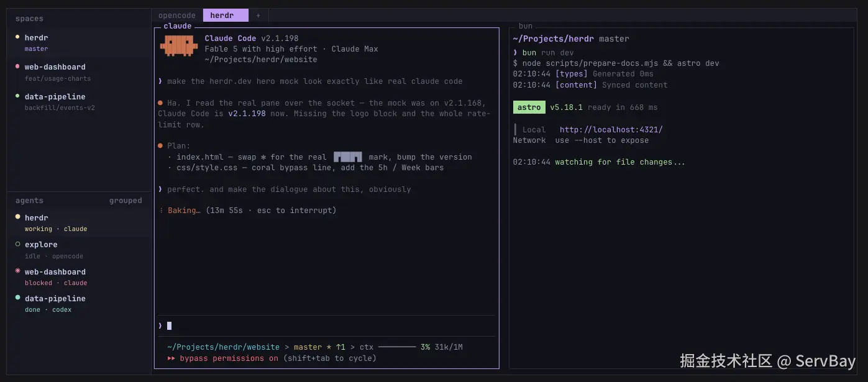This screenshot has height=382, width=868.
Task: Click the Claude Code prompt input line
Action: (x=327, y=325)
